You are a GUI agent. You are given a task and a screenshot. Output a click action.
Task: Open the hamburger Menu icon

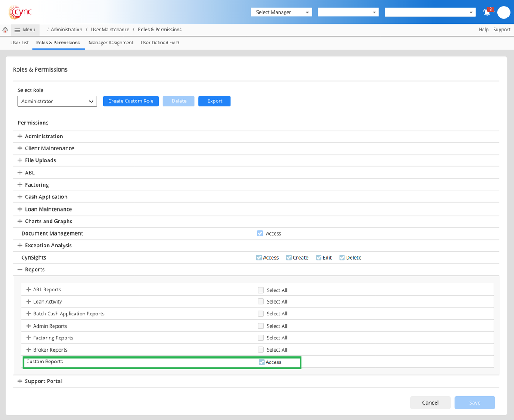pyautogui.click(x=17, y=30)
